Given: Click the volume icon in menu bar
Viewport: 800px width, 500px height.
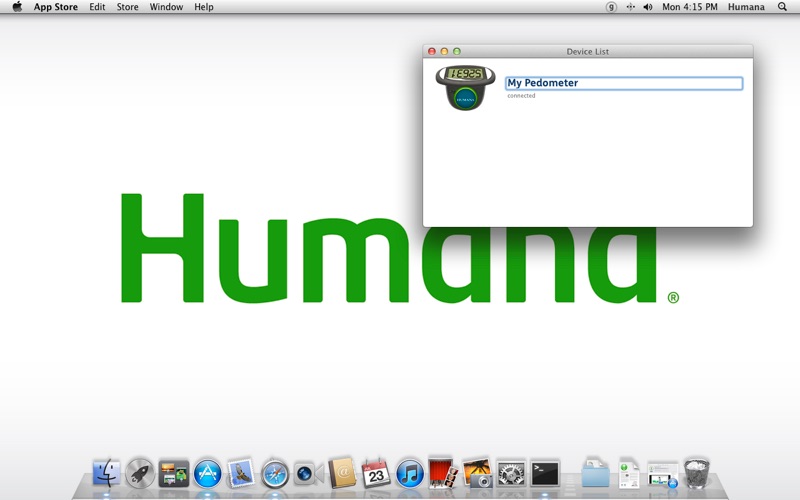Looking at the screenshot, I should click(x=648, y=7).
